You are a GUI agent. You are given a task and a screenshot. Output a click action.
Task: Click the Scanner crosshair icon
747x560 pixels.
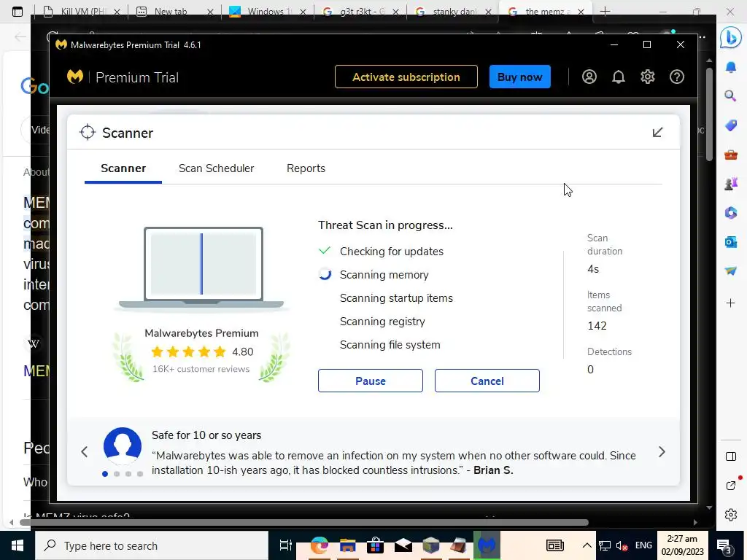(x=88, y=133)
